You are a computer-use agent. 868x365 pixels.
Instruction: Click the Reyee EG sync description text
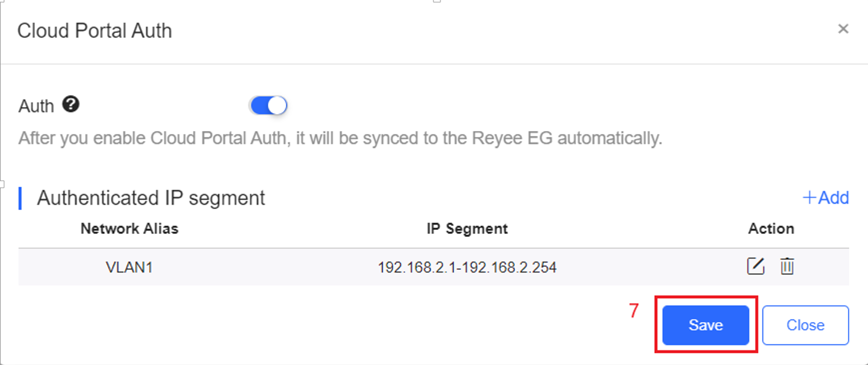click(x=340, y=139)
